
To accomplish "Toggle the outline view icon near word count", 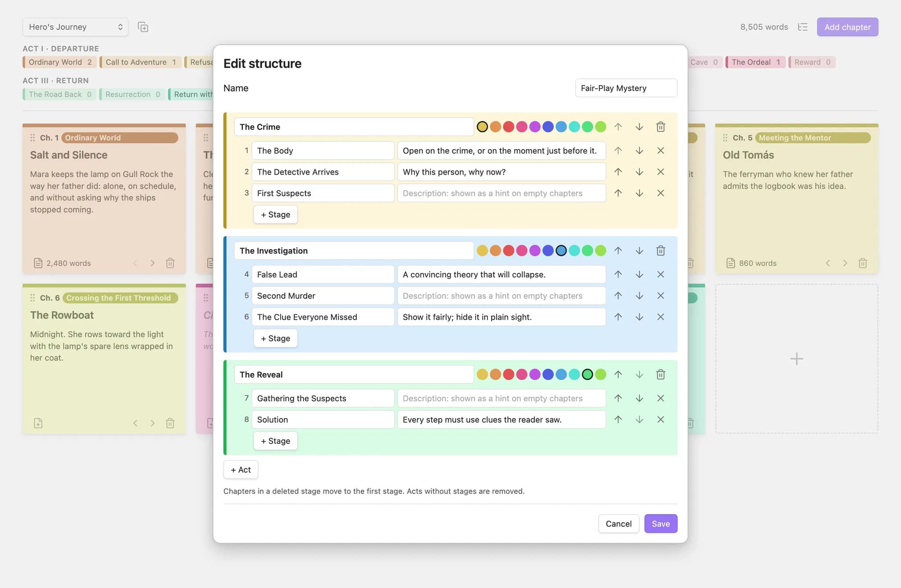I will tap(803, 27).
